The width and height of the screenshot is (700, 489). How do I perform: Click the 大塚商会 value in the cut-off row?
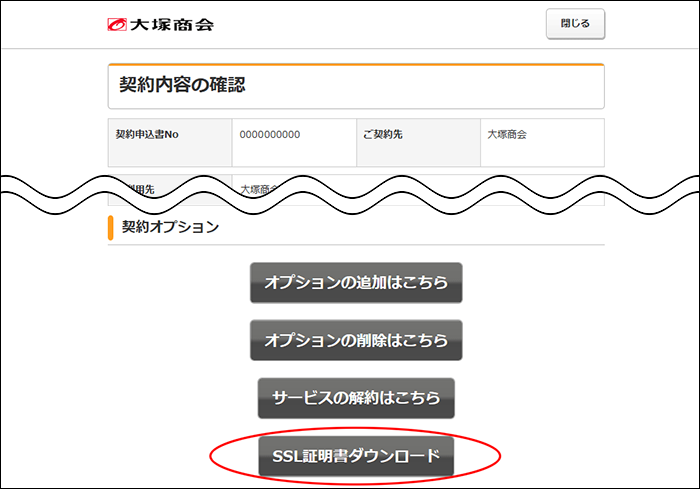click(x=260, y=188)
